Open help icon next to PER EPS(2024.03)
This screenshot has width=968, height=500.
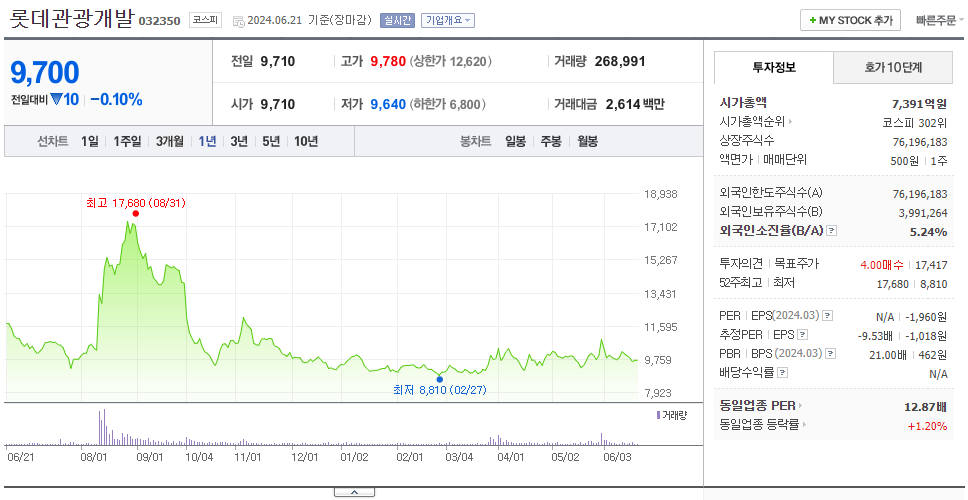pyautogui.click(x=827, y=316)
